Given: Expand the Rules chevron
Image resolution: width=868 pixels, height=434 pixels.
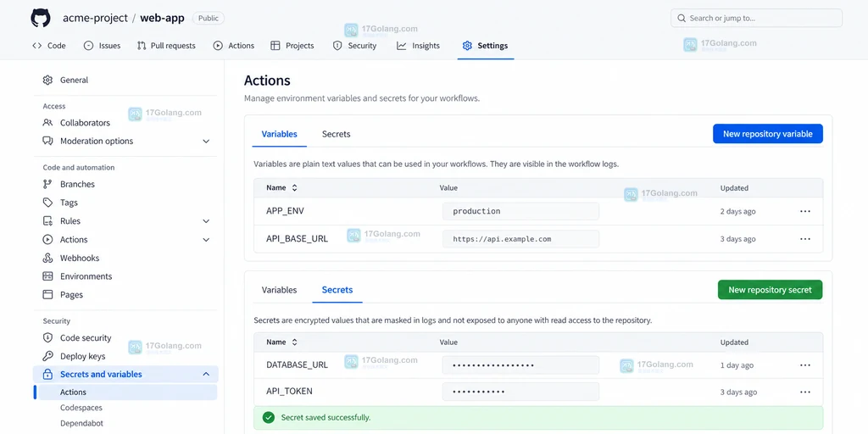Looking at the screenshot, I should [x=206, y=221].
